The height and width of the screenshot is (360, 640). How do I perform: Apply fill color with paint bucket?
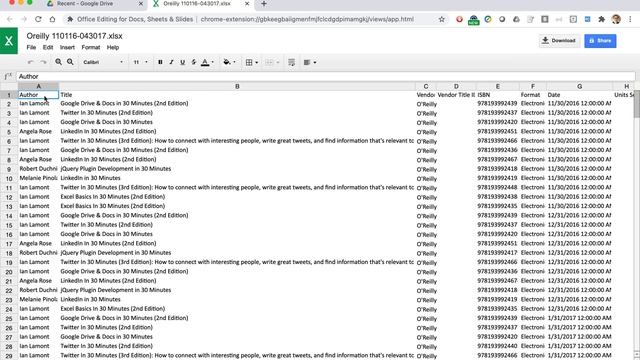[x=227, y=62]
